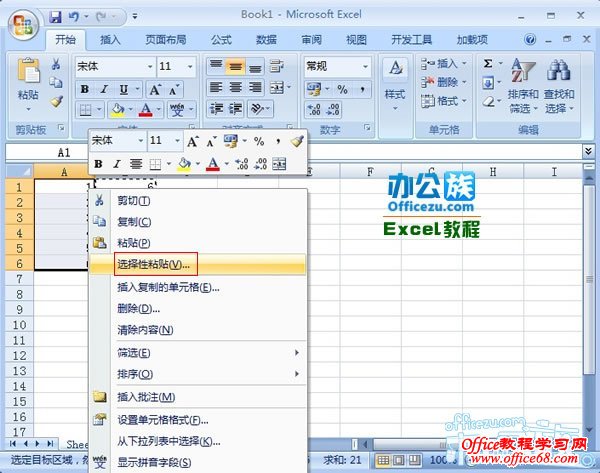Click ribbon Increase Decimal icon

click(314, 109)
